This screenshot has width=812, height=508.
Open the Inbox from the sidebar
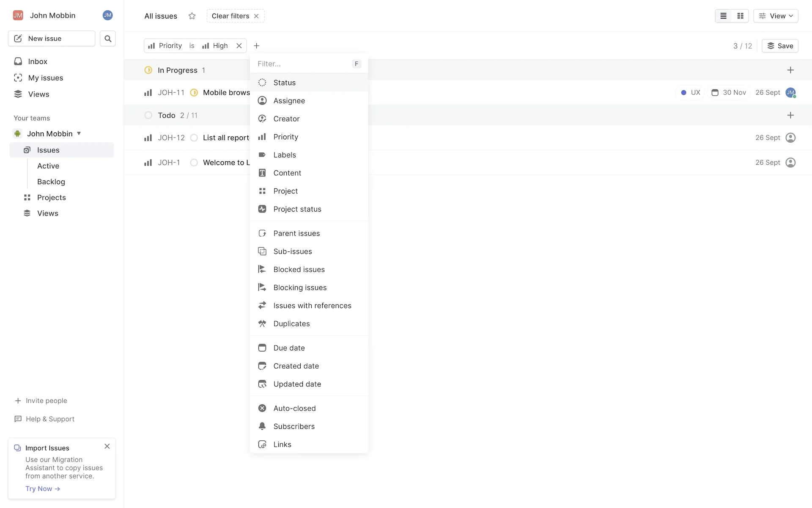pyautogui.click(x=38, y=61)
